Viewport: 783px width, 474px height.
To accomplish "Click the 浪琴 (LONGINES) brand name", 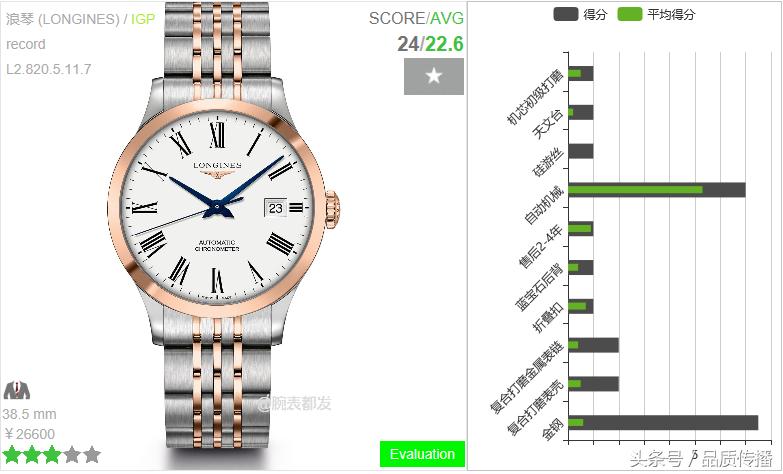I will pyautogui.click(x=63, y=19).
